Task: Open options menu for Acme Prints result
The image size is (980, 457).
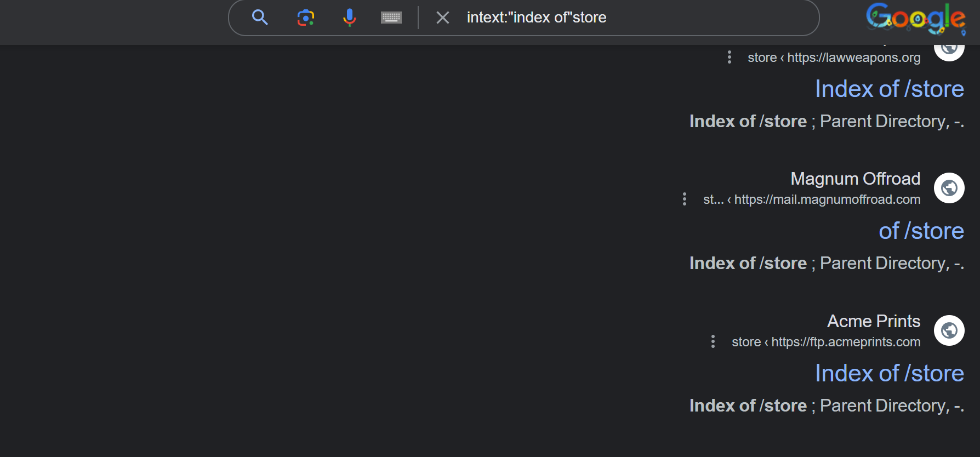Action: (x=713, y=341)
